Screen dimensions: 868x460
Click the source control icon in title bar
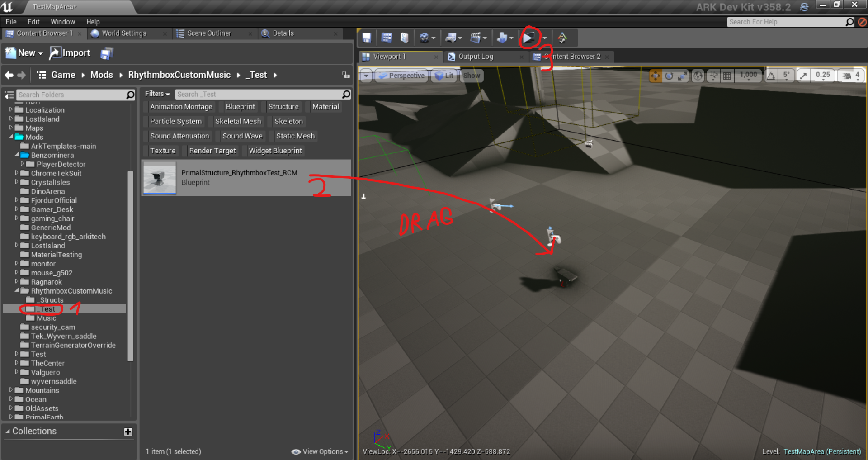[x=804, y=7]
